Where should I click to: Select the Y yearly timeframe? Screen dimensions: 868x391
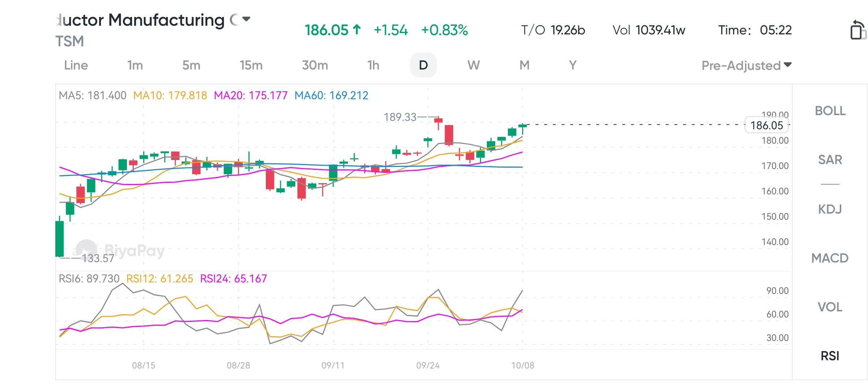(x=573, y=65)
